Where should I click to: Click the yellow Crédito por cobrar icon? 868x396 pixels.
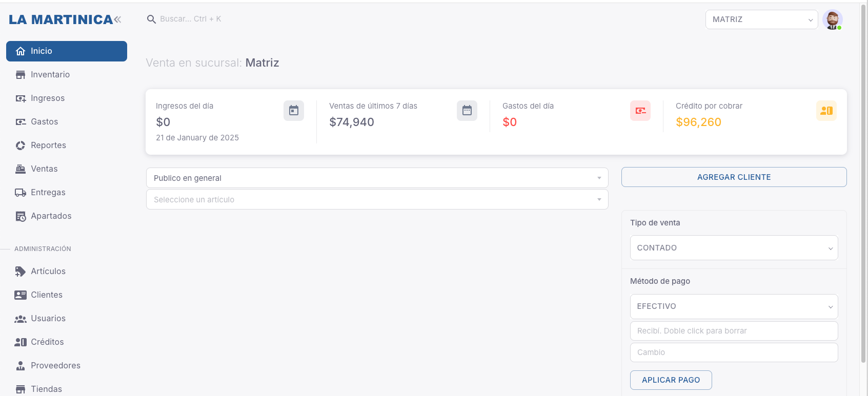pyautogui.click(x=826, y=111)
